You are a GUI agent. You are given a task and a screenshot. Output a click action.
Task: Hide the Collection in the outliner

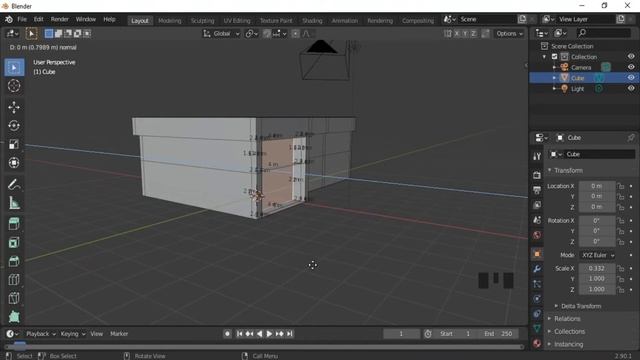(x=631, y=56)
